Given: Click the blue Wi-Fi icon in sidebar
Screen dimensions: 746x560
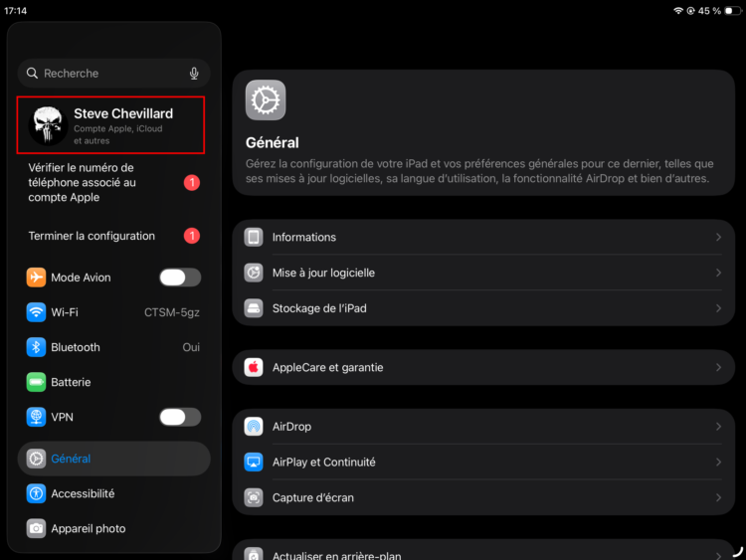Looking at the screenshot, I should tap(36, 312).
